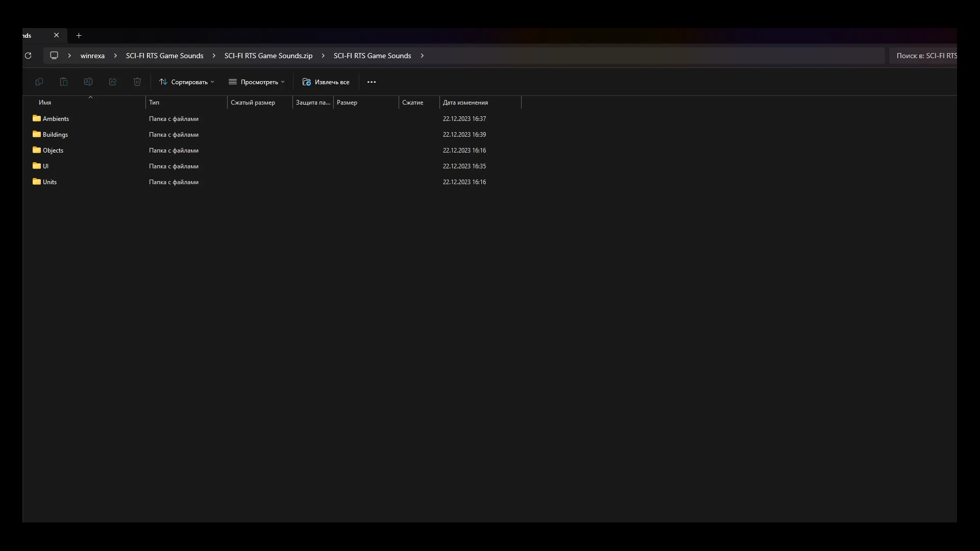Go to winrexa breadcrumb folder
980x551 pixels.
point(92,56)
